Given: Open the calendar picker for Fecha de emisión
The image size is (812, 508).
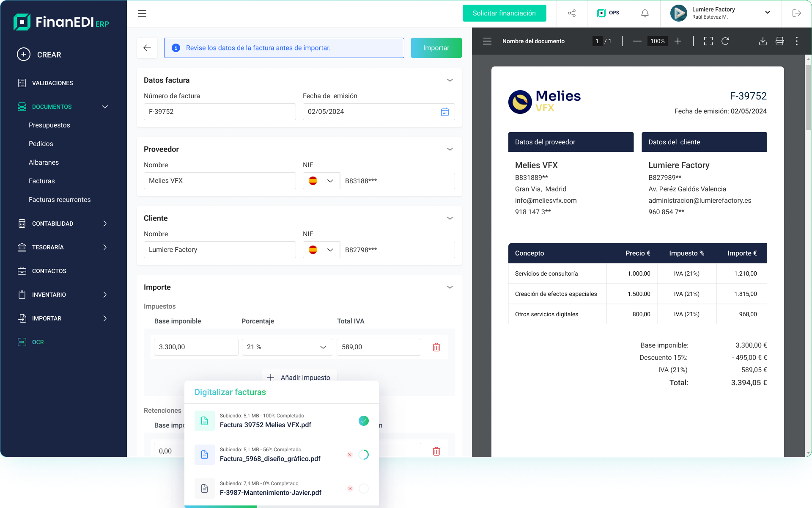Looking at the screenshot, I should pyautogui.click(x=444, y=112).
